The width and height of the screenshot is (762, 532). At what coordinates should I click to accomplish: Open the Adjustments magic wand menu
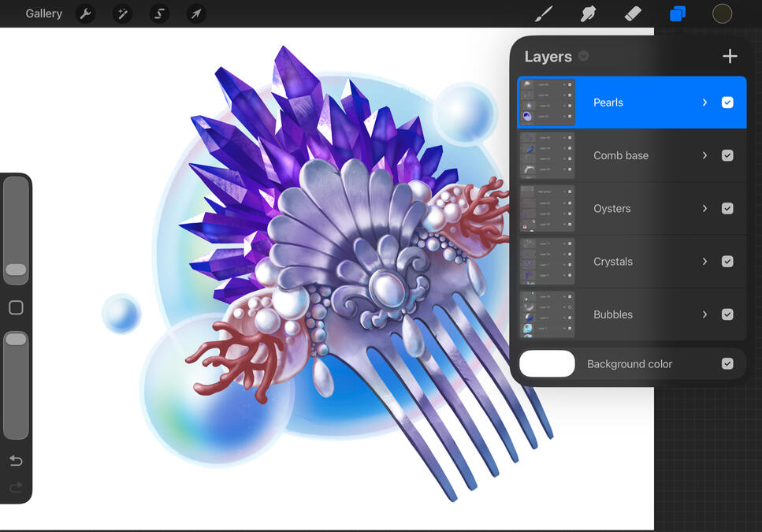[122, 13]
